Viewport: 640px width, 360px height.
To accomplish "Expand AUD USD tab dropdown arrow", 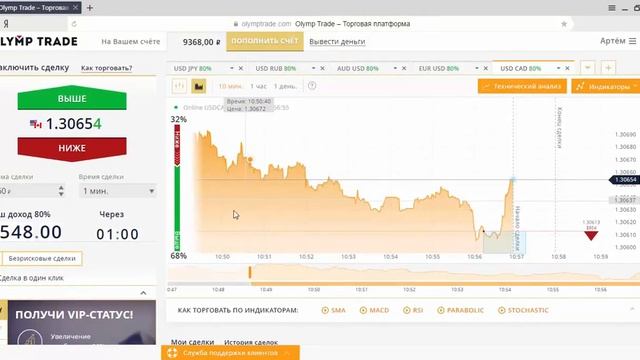I will click(395, 68).
